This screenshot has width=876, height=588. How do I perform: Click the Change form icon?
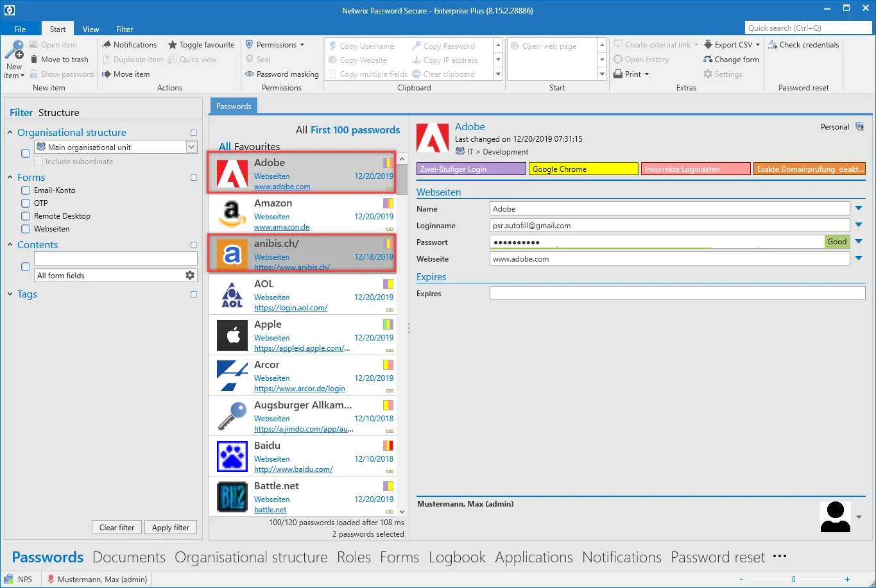pyautogui.click(x=708, y=60)
